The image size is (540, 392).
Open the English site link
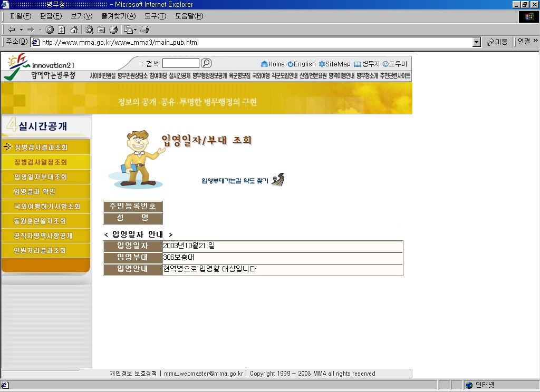(x=302, y=64)
